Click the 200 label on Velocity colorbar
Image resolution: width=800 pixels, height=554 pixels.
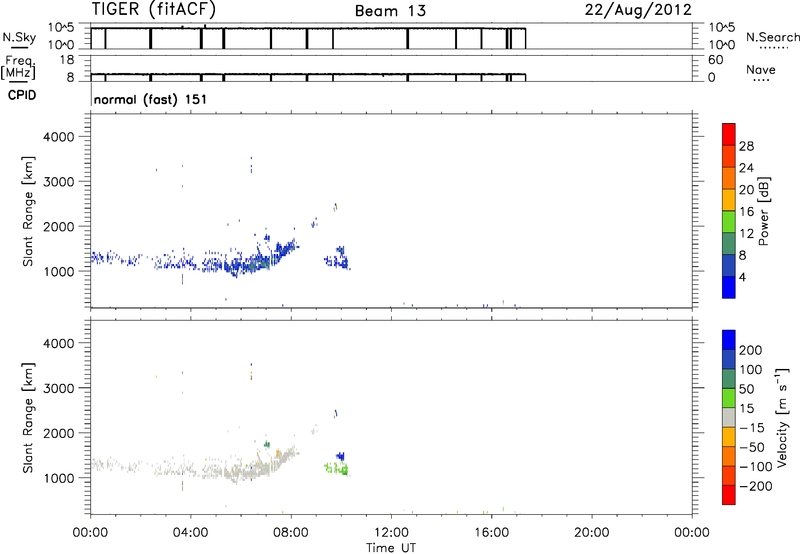point(751,350)
